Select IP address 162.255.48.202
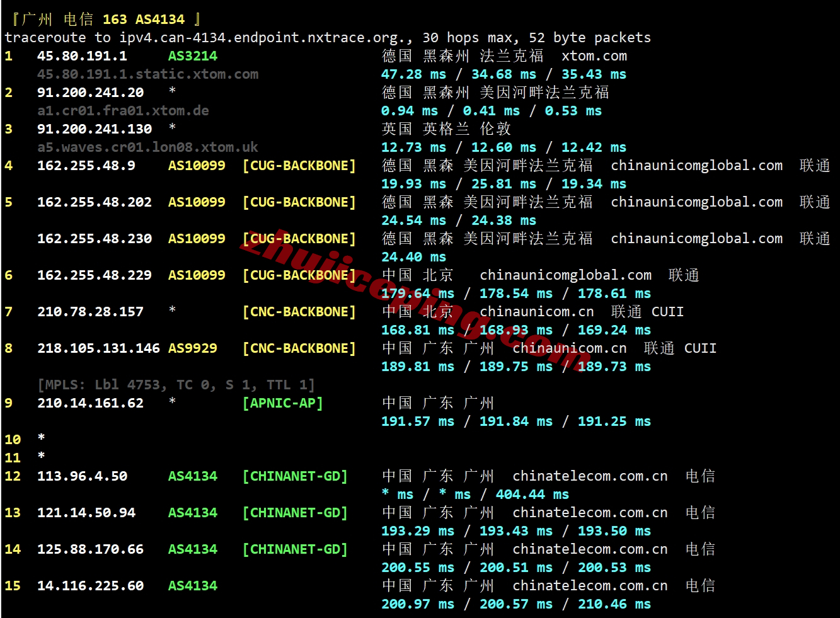The image size is (840, 618). click(x=95, y=202)
